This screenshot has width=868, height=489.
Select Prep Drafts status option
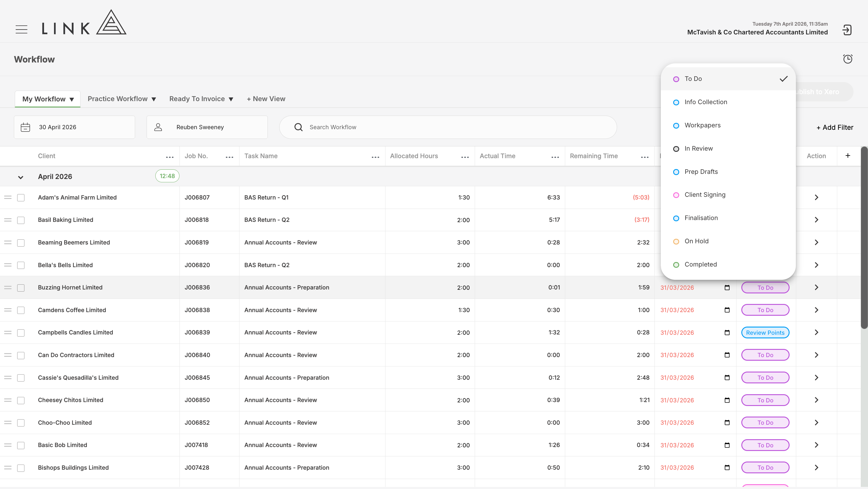[x=728, y=172]
